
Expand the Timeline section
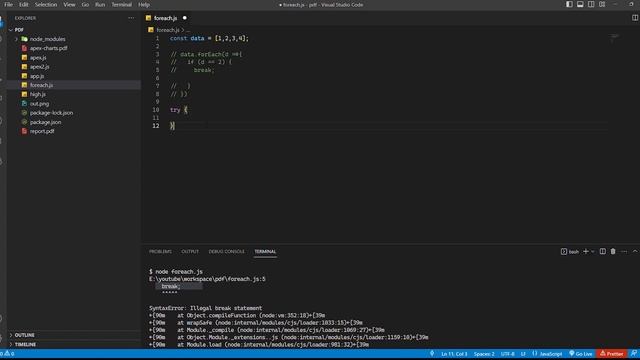(x=25, y=344)
